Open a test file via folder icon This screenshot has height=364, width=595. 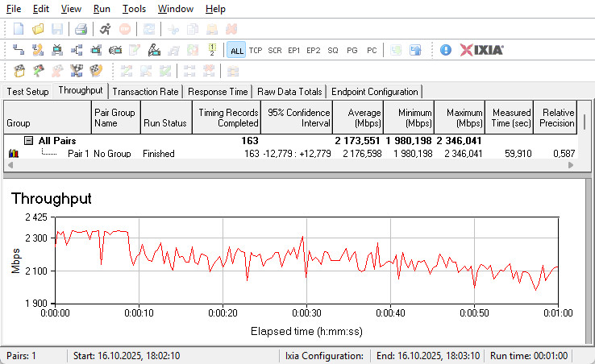(38, 29)
